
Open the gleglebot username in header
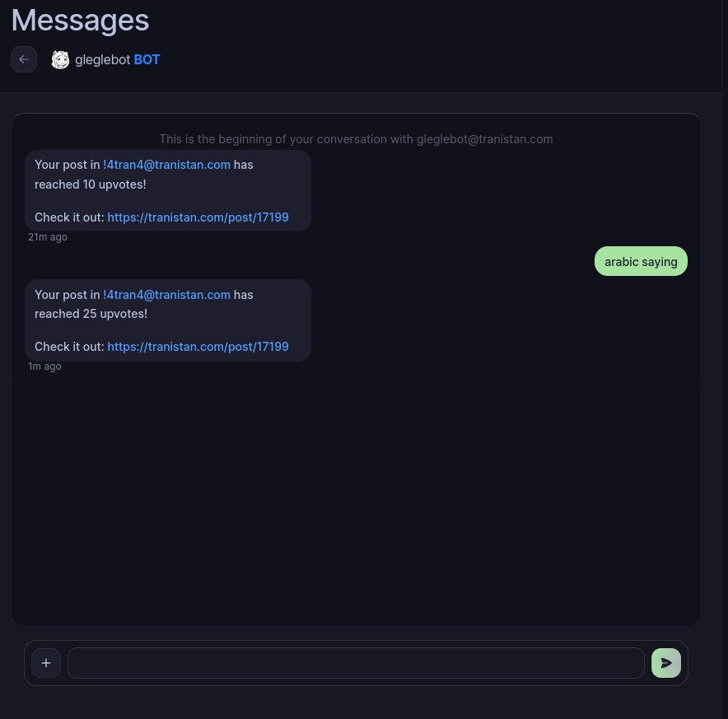102,59
